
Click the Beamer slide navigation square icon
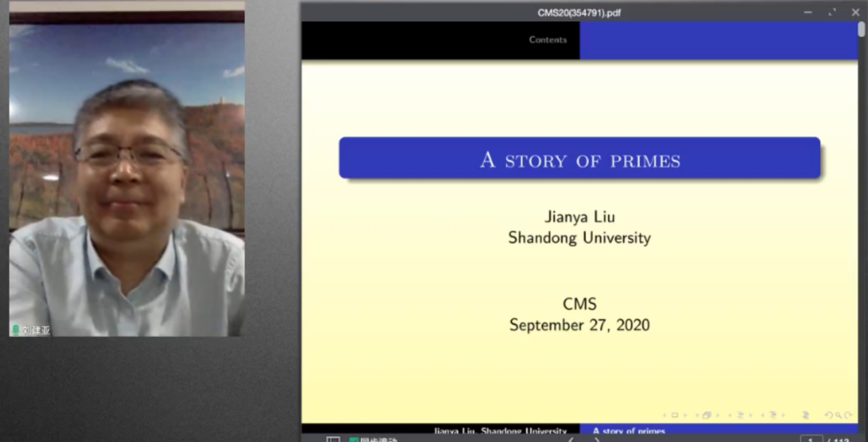pos(674,415)
